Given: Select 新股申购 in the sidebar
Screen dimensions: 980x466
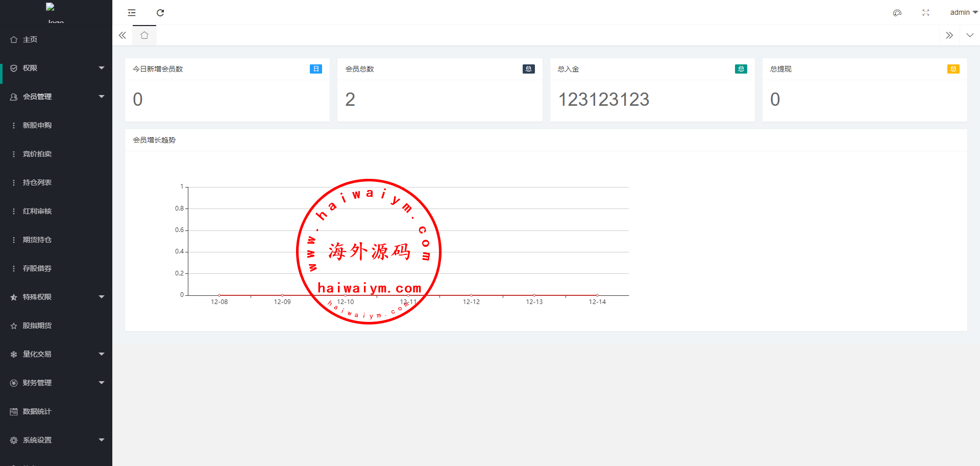Looking at the screenshot, I should pos(37,125).
